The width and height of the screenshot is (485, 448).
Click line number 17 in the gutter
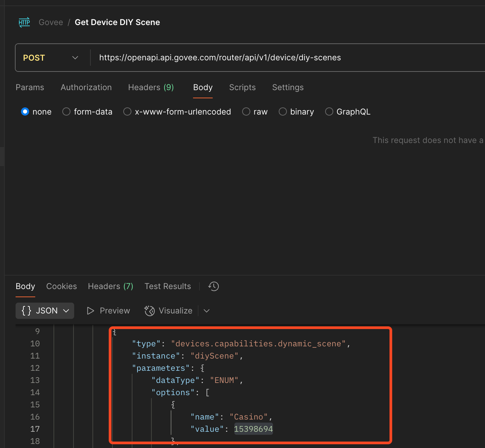[35, 429]
